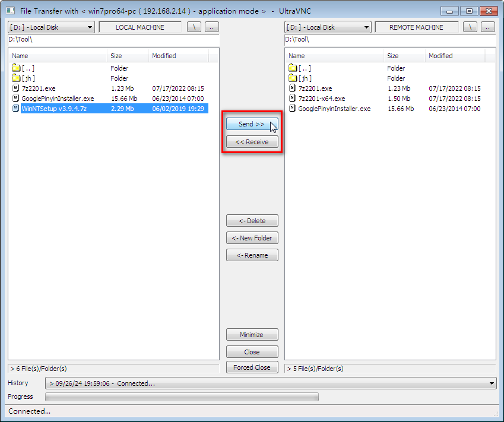This screenshot has height=422, width=504.
Task: Close the window with red X
Action: point(489,11)
